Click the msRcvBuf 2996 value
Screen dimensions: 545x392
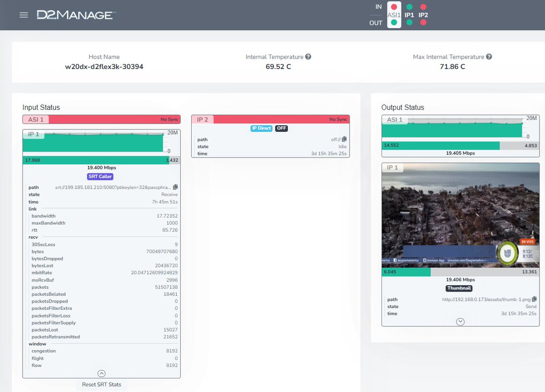(x=172, y=280)
